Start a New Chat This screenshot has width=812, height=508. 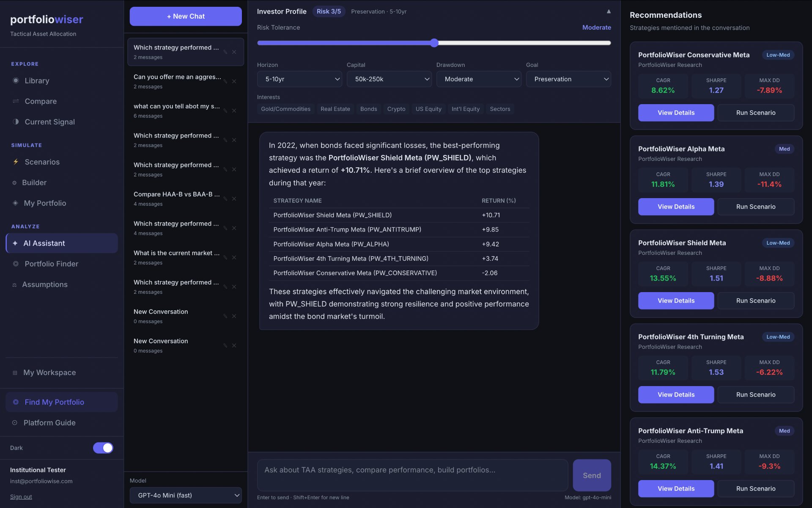click(186, 16)
